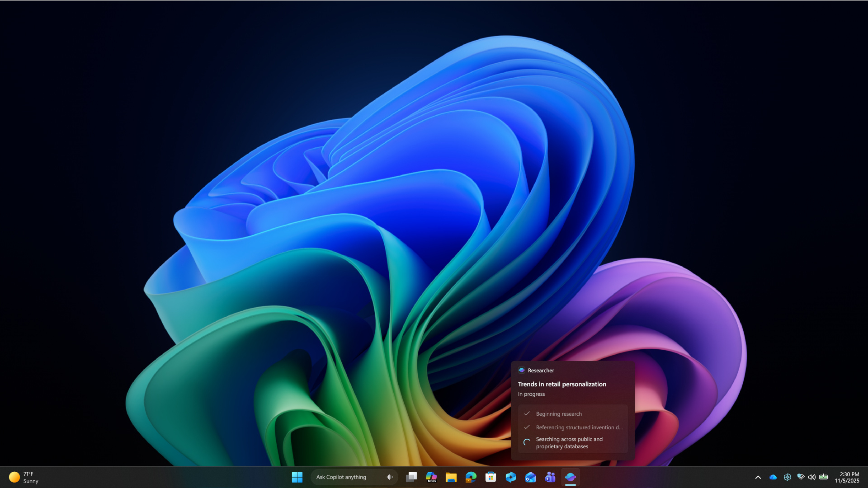Viewport: 868px width, 488px height.
Task: Activate voice input for Copilot
Action: coord(390,477)
